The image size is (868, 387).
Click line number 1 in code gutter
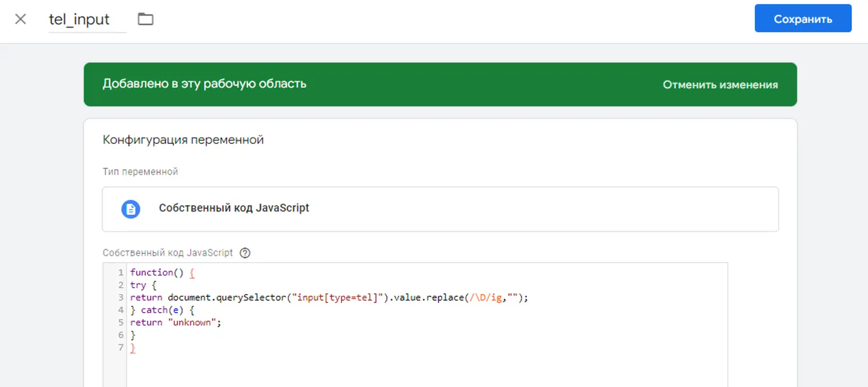point(121,272)
